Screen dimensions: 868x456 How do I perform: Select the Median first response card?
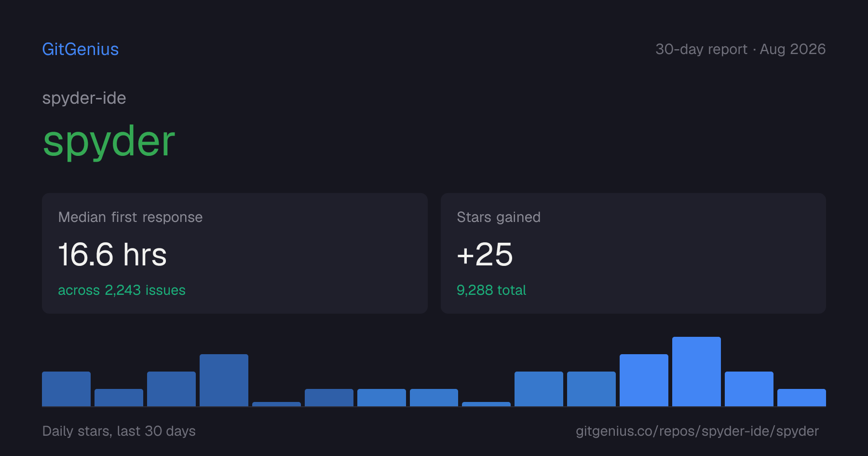click(235, 253)
